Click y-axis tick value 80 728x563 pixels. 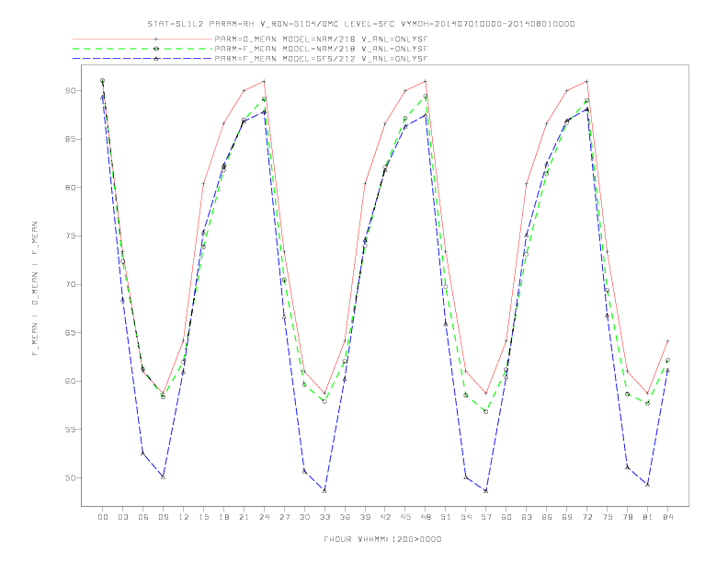click(x=70, y=187)
